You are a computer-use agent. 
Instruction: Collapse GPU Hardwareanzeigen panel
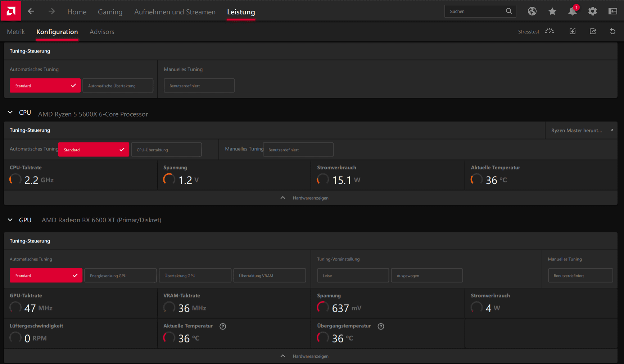[x=311, y=356]
